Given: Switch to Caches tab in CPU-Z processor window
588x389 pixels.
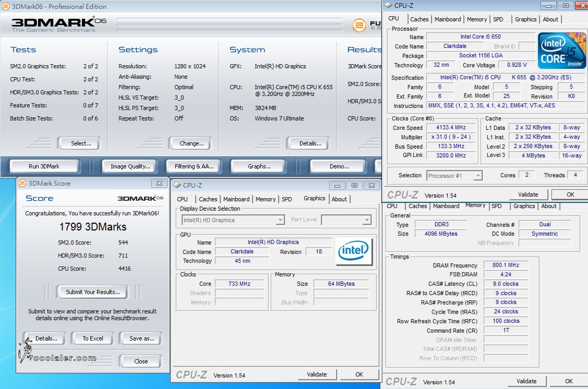Looking at the screenshot, I should (419, 19).
